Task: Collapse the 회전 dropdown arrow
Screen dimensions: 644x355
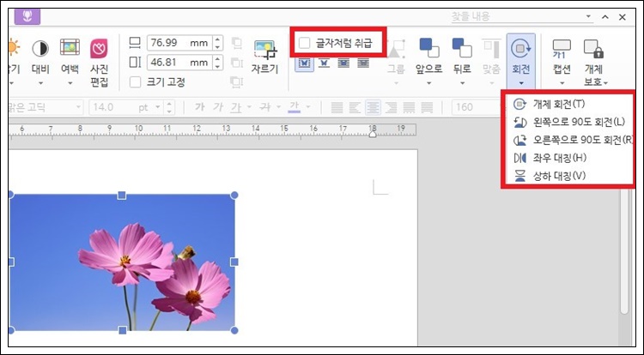Action: tap(521, 84)
